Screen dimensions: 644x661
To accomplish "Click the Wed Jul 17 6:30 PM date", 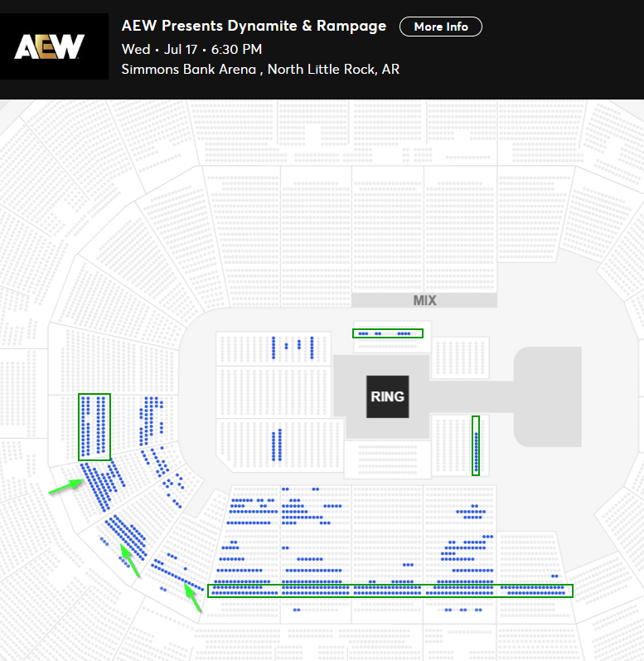I will coord(191,49).
